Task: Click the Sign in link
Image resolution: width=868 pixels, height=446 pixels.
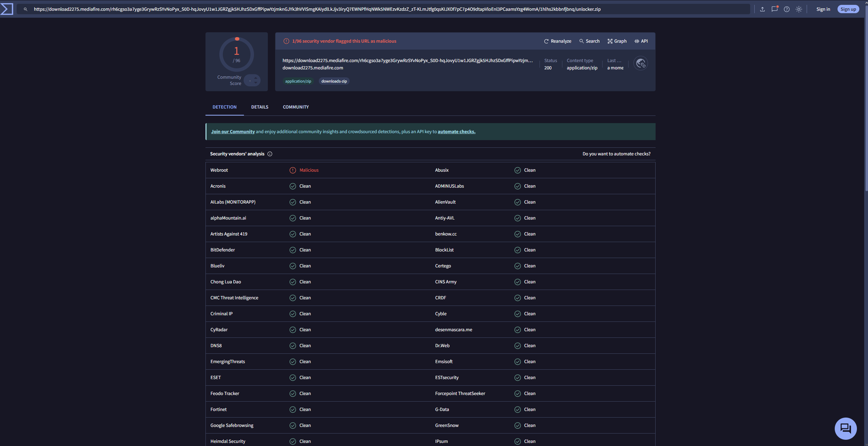Action: (823, 9)
